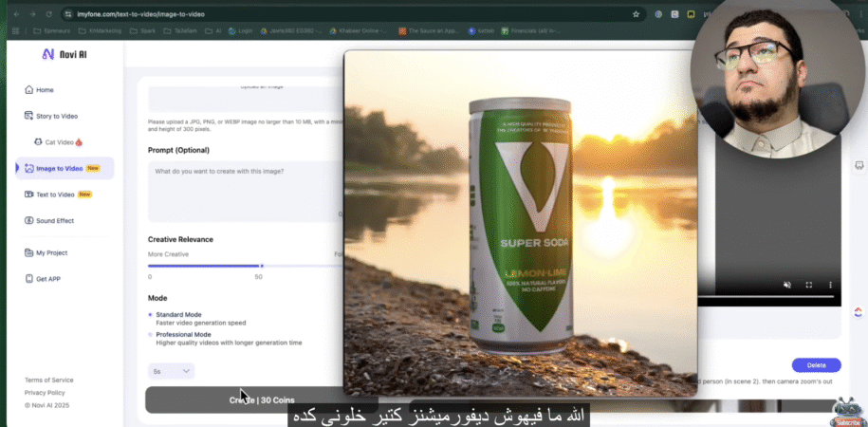Click the video progress bar

(x=766, y=297)
